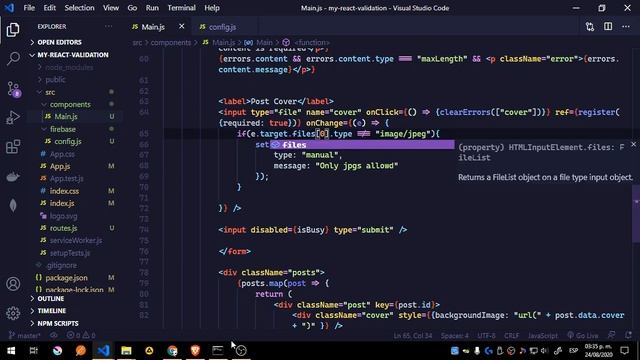
Task: Open the Windows Start menu
Action: tap(11, 351)
